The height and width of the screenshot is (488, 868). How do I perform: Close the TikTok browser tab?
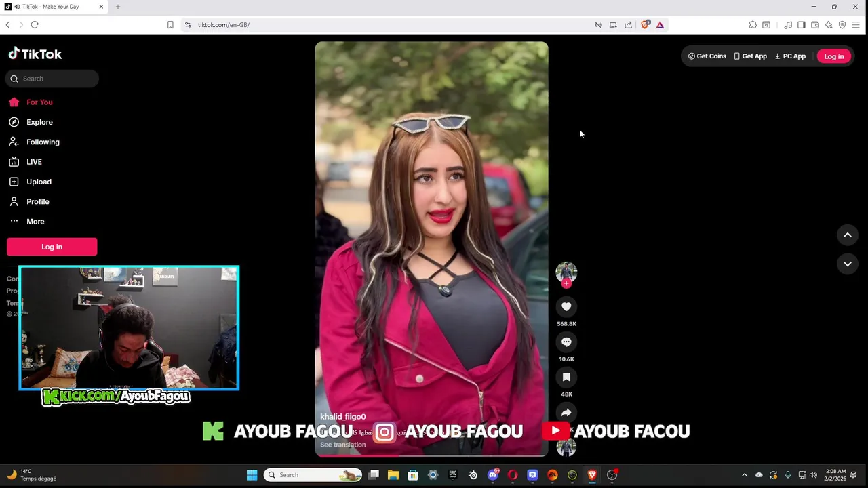click(101, 7)
